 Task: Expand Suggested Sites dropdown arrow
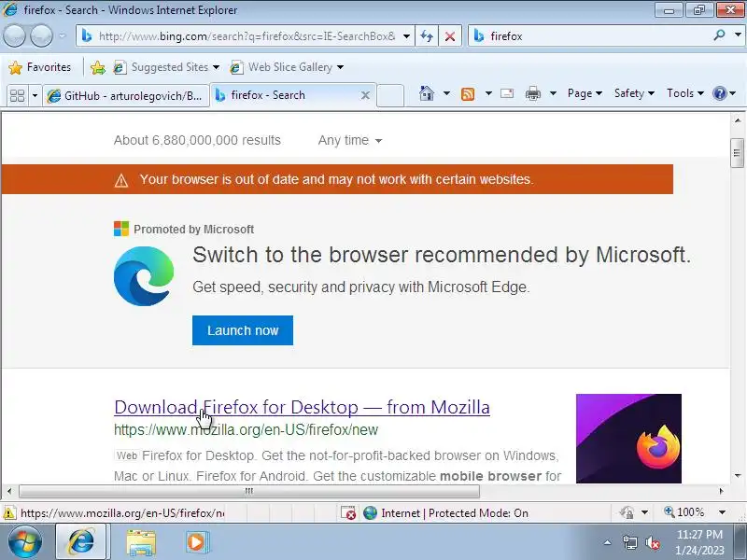click(216, 67)
